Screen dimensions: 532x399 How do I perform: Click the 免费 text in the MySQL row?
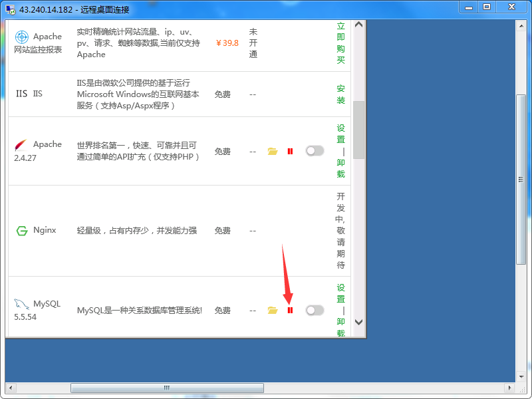click(x=223, y=310)
